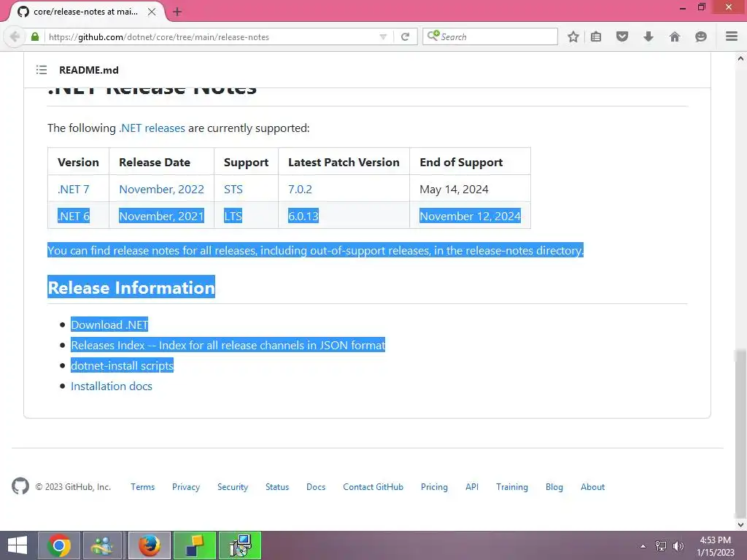
Task: Click the browser Back arrow button
Action: pyautogui.click(x=15, y=36)
